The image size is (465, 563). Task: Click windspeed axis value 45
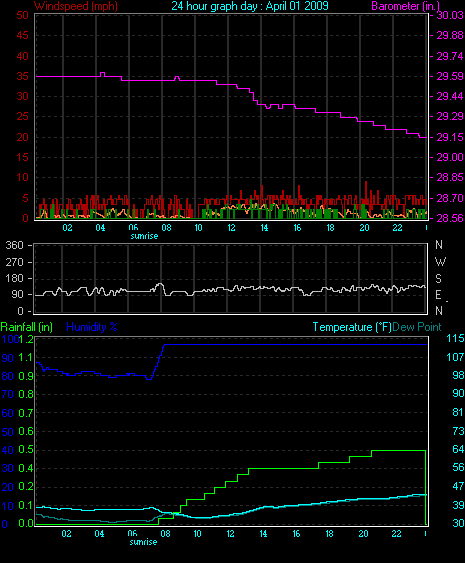point(22,35)
